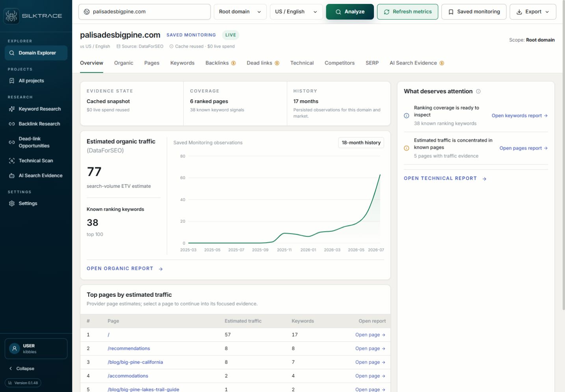The image size is (565, 392).
Task: Click OPEN ORGANIC REPORT link
Action: (125, 268)
